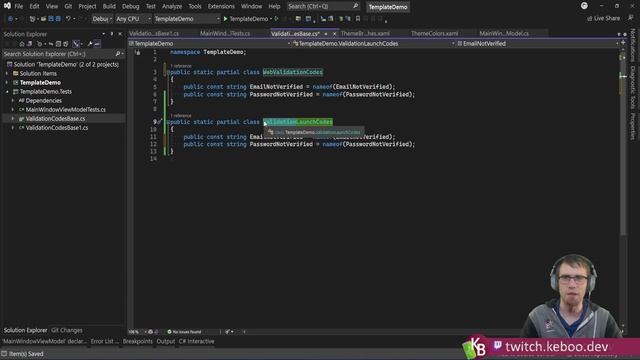
Task: Open the Debug menu
Action: 131,7
